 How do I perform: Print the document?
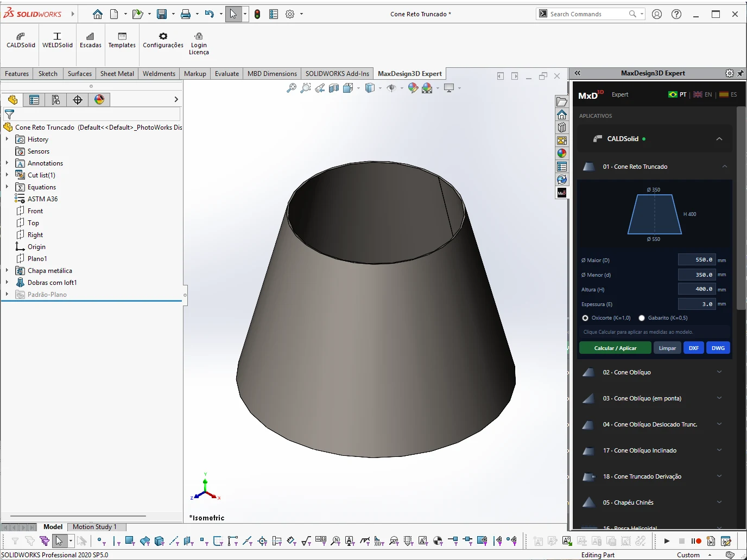pyautogui.click(x=186, y=14)
